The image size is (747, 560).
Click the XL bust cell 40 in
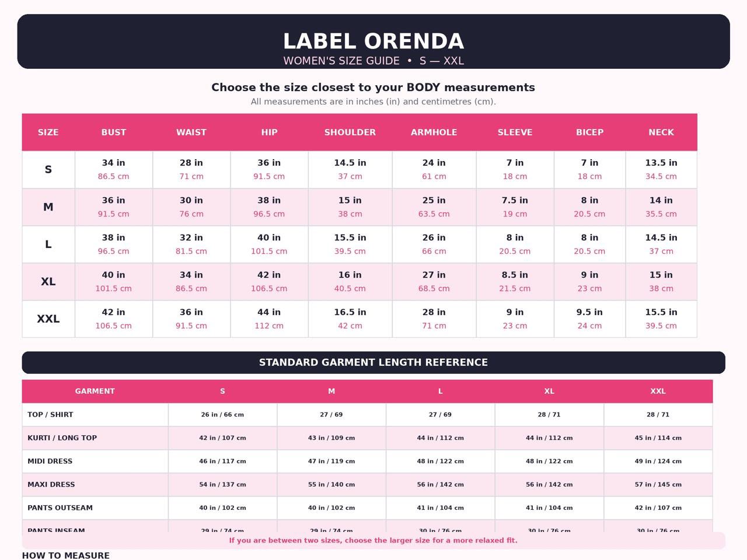tap(114, 282)
